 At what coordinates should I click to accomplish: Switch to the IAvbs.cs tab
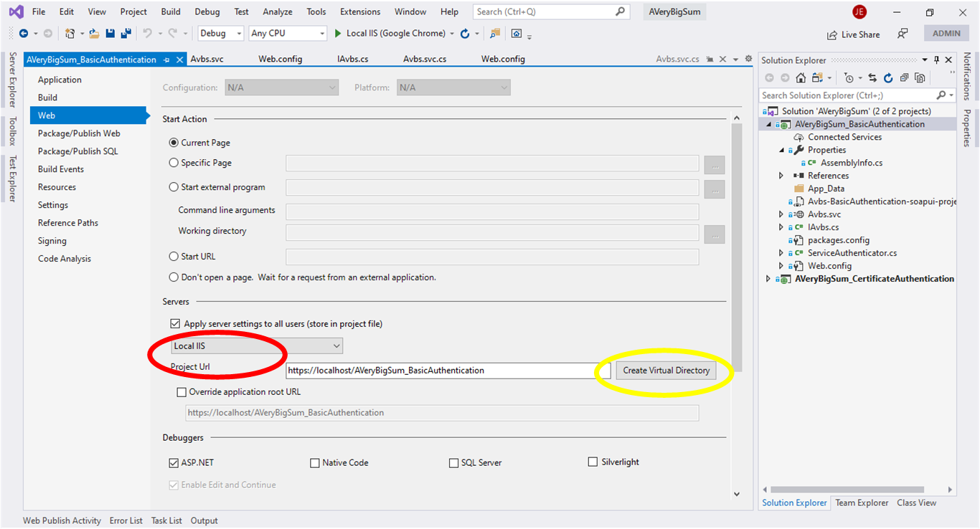(x=352, y=59)
